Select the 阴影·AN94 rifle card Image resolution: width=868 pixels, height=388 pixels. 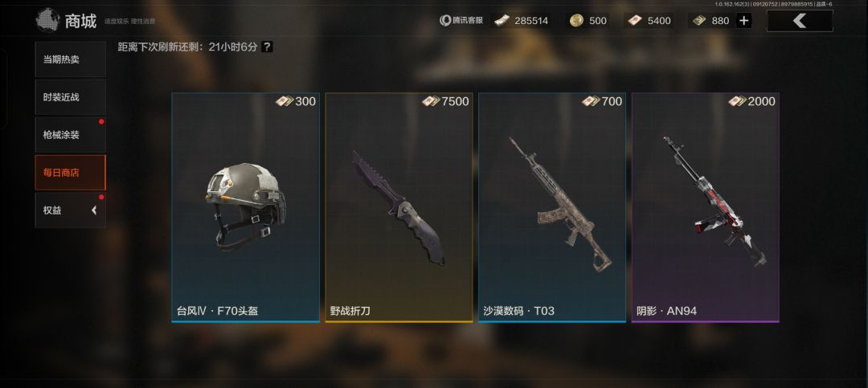[706, 207]
